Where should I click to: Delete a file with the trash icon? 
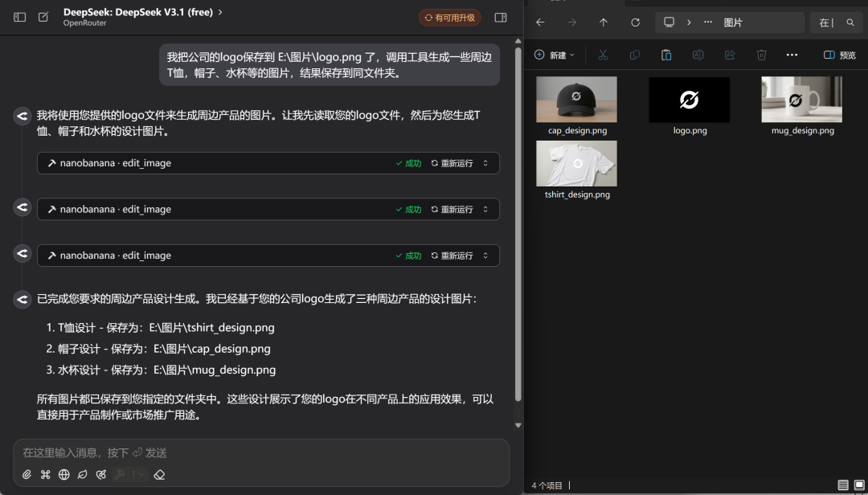tap(760, 55)
